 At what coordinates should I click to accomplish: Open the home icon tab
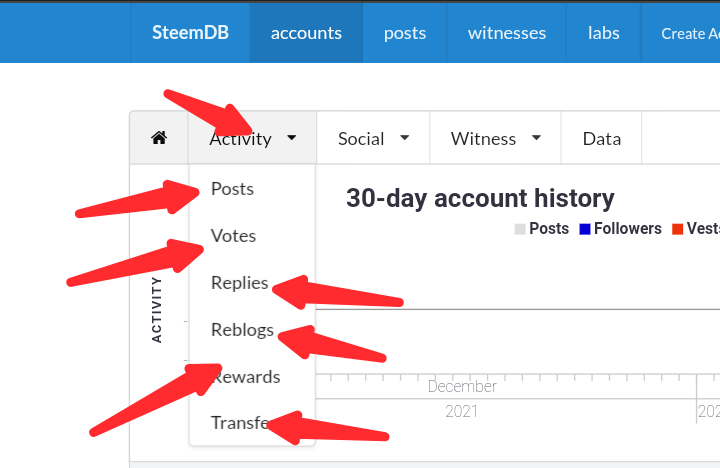[159, 138]
